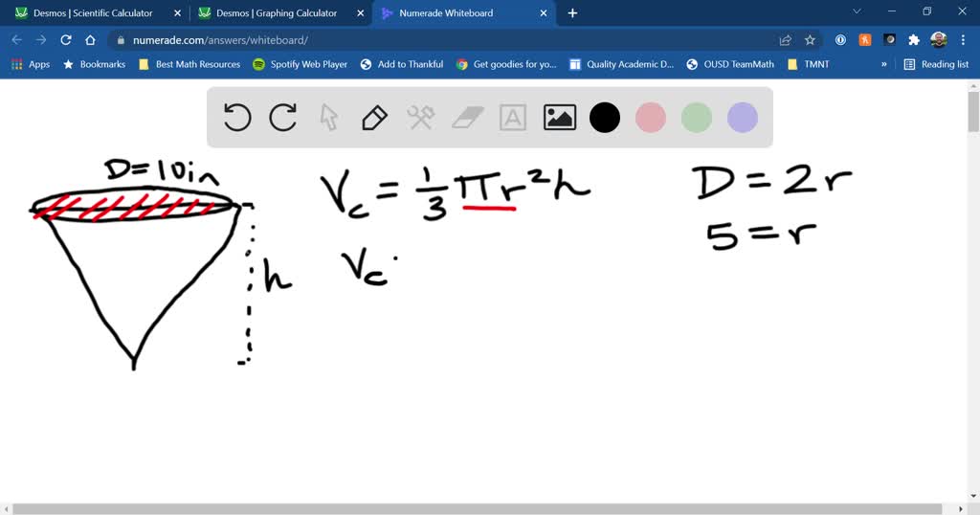Select the text tool with letter A
This screenshot has height=515, width=980.
513,118
